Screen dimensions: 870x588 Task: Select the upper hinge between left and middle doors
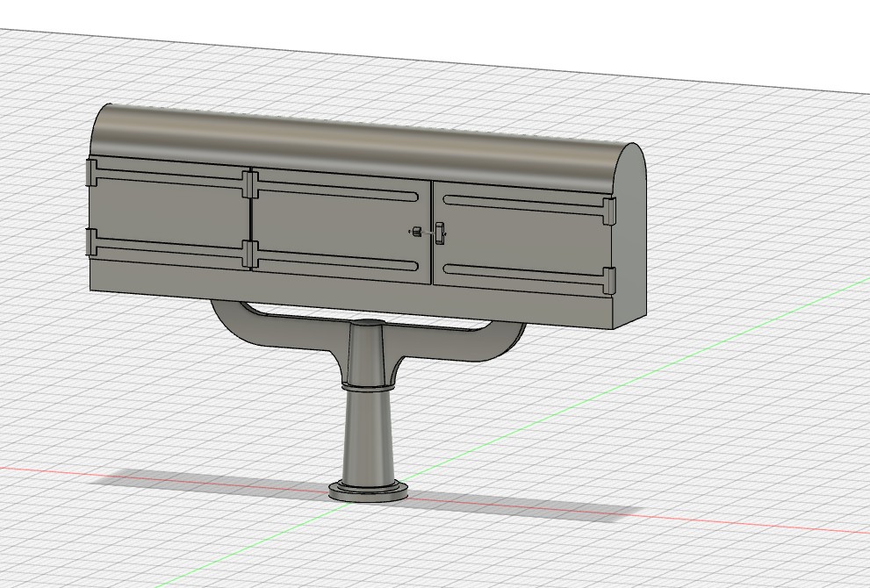[250, 184]
